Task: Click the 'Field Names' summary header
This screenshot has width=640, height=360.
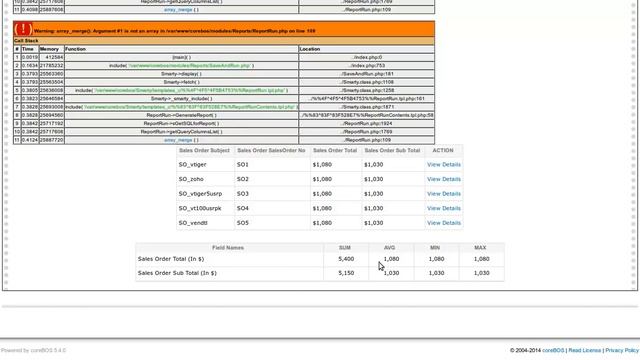Action: tap(228, 248)
